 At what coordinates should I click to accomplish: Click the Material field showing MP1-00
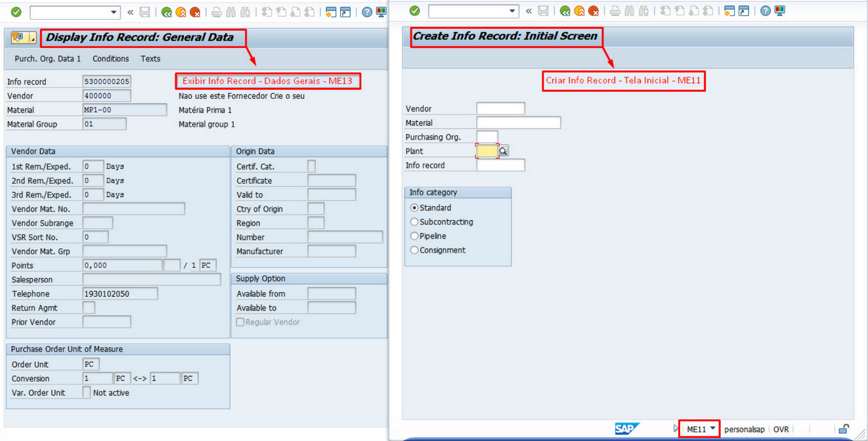(x=125, y=110)
